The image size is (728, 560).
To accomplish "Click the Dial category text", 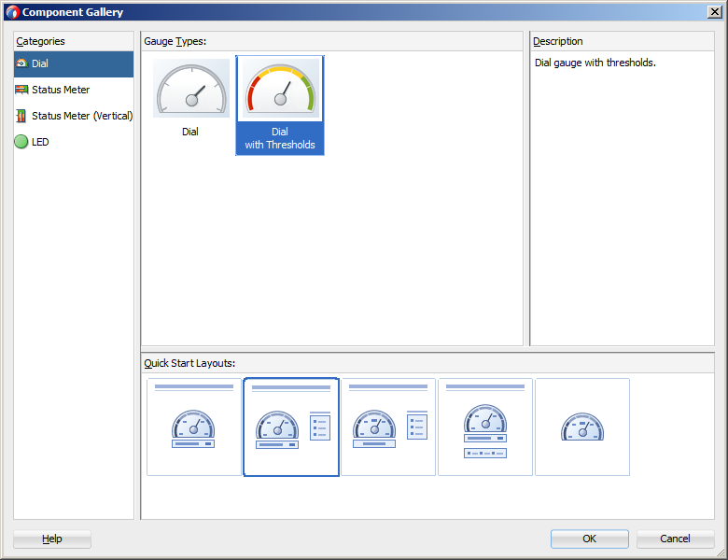I will pyautogui.click(x=40, y=63).
